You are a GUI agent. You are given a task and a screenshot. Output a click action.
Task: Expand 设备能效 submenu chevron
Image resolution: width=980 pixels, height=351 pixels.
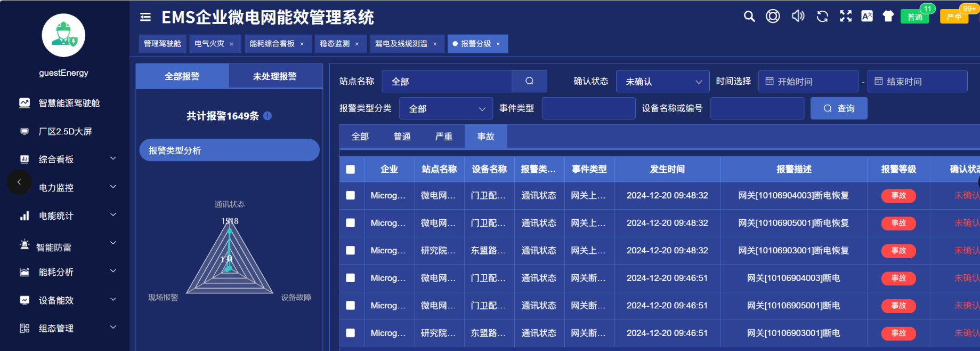(113, 299)
